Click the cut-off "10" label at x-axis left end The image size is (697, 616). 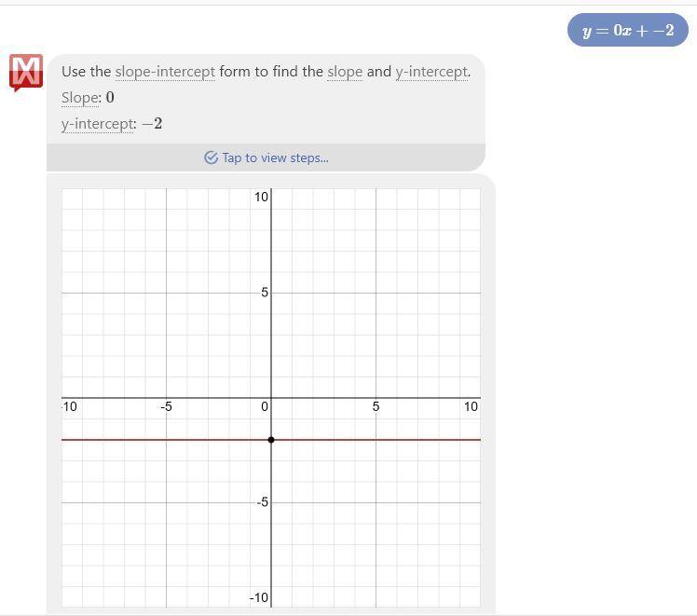pyautogui.click(x=70, y=406)
